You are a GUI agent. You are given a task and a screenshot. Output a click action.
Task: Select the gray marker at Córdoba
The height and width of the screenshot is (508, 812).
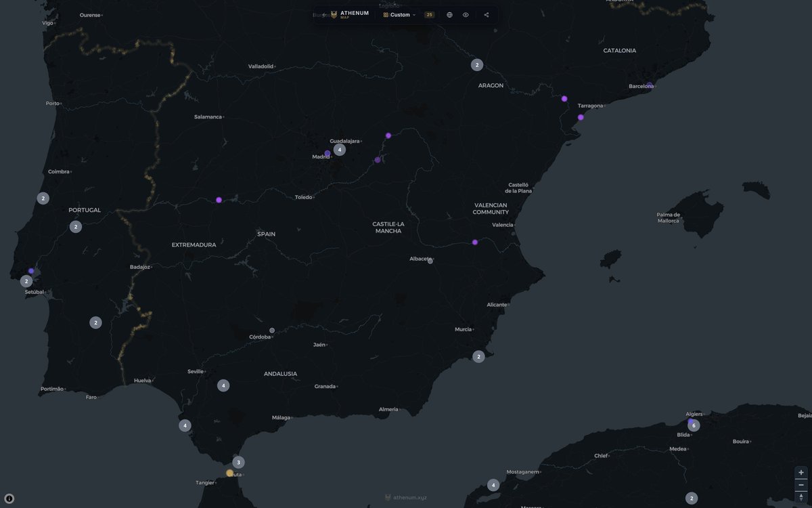click(272, 331)
